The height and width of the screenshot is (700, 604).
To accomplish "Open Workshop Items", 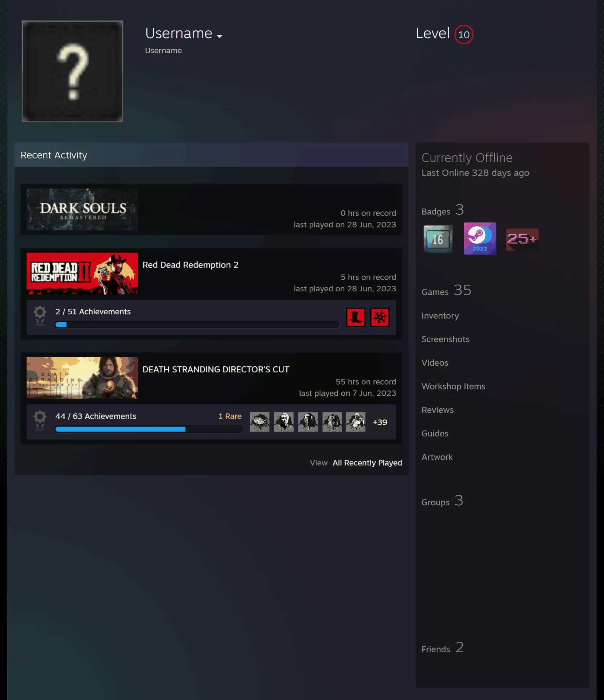I will pos(454,386).
